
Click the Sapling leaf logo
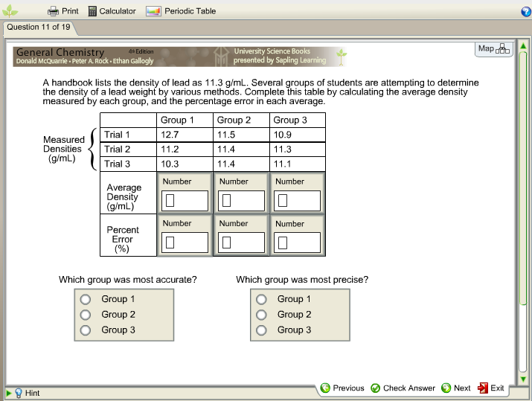point(10,11)
